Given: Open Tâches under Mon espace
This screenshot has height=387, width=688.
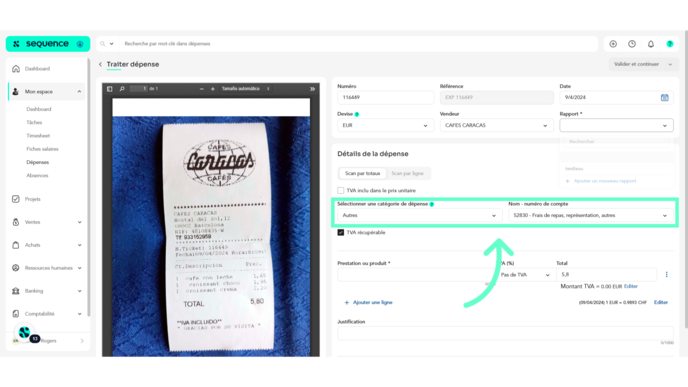Looking at the screenshot, I should (x=34, y=122).
